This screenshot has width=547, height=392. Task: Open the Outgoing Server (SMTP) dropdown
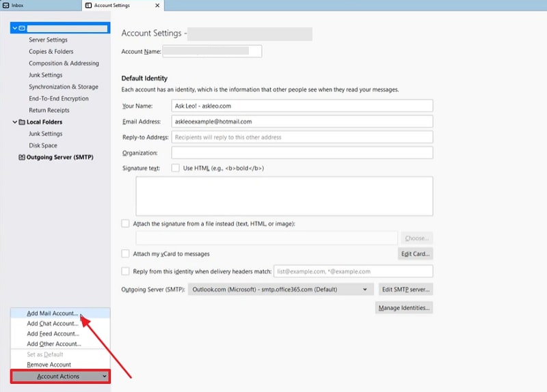[x=281, y=289]
